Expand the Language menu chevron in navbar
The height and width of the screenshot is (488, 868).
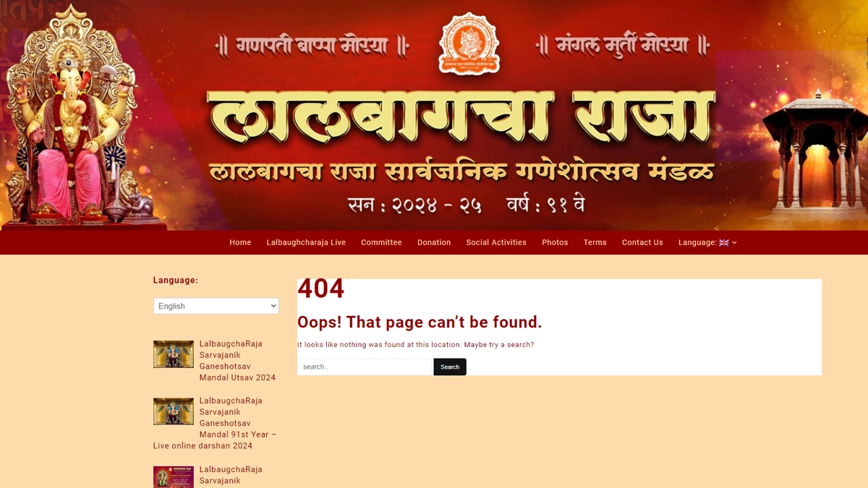pos(734,243)
